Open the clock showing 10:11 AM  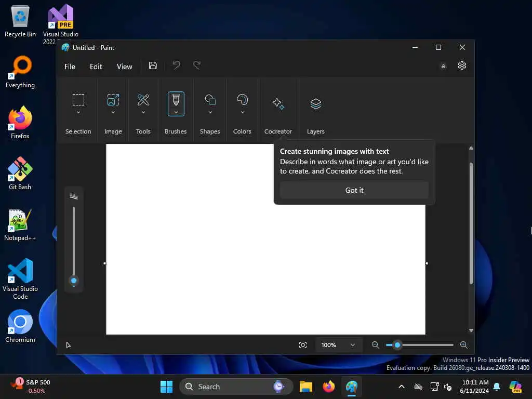click(x=475, y=387)
